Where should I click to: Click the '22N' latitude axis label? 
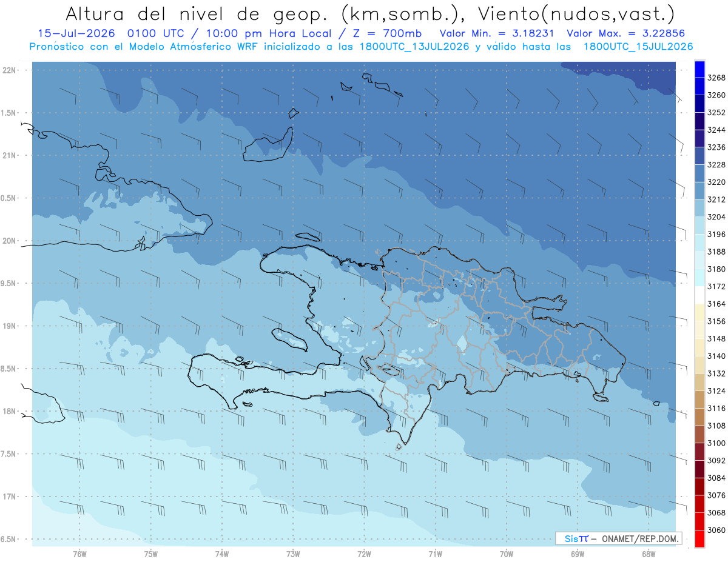10,70
